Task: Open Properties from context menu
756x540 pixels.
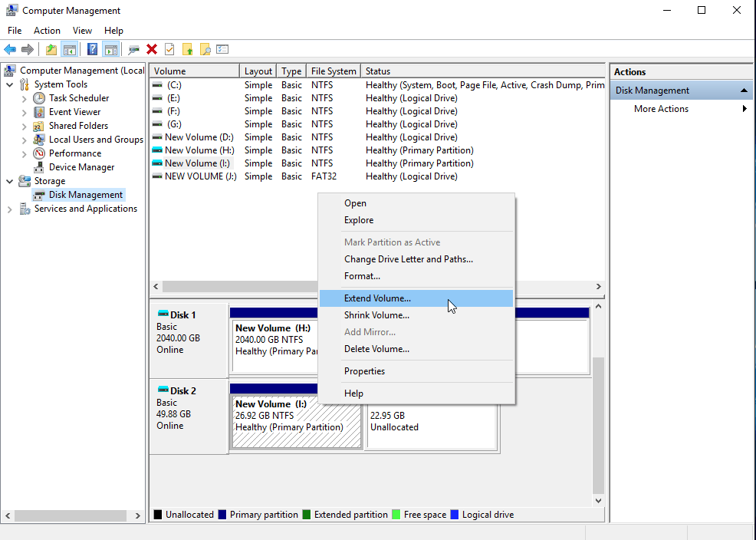Action: click(x=364, y=370)
